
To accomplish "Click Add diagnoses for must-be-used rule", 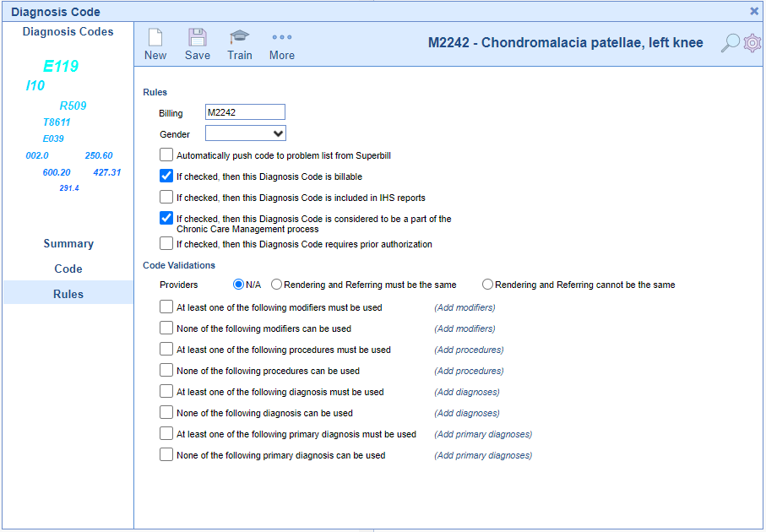I will 467,392.
